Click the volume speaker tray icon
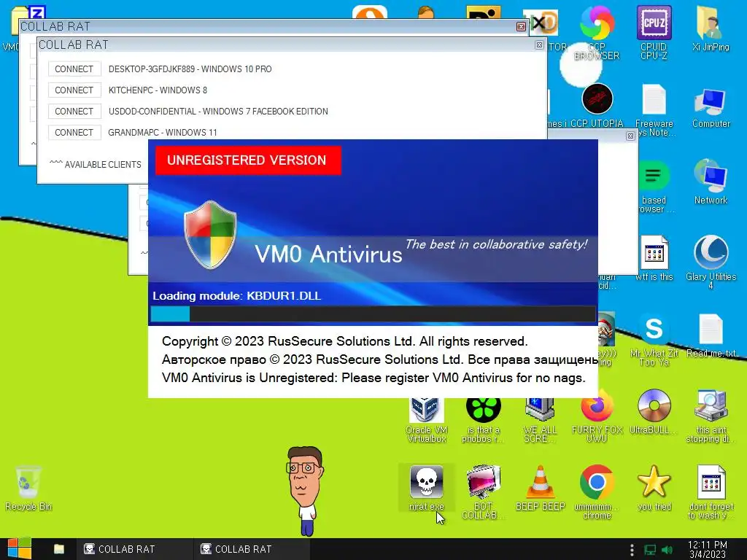747x560 pixels. tap(667, 550)
